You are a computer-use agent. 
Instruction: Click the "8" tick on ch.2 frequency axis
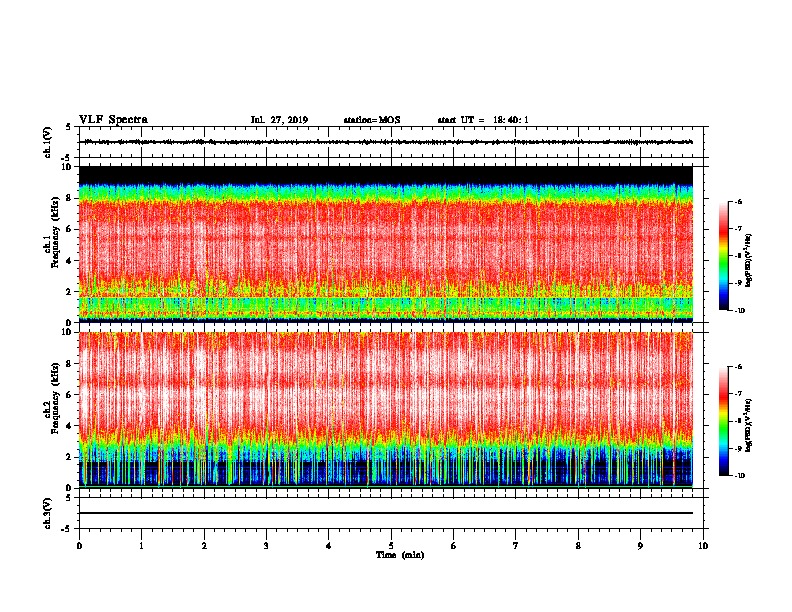69,364
